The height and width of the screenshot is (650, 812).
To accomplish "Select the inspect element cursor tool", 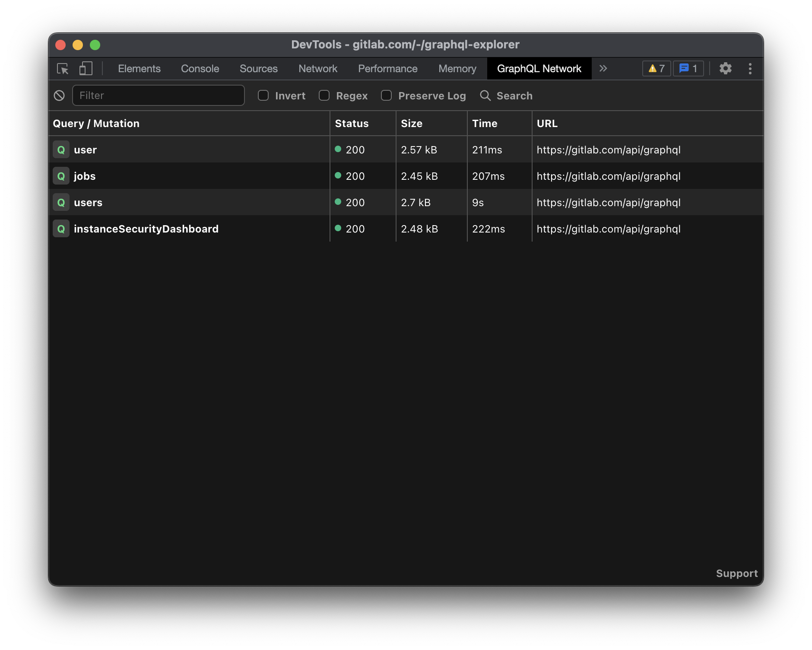I will pos(63,68).
